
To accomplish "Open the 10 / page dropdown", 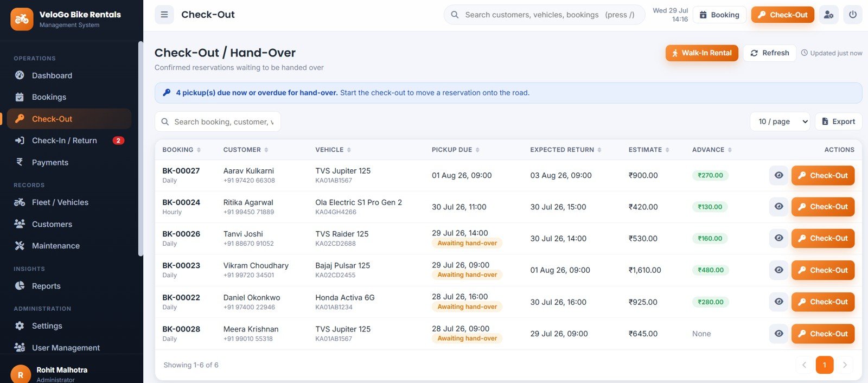I will pyautogui.click(x=780, y=122).
